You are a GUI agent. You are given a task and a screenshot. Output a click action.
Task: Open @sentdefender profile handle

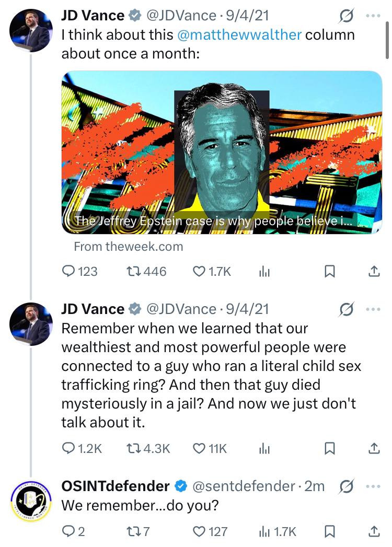tap(244, 486)
